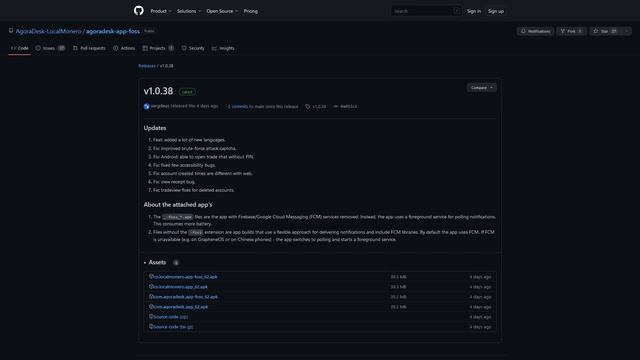640x360 pixels.
Task: Fork the repository
Action: tap(571, 31)
